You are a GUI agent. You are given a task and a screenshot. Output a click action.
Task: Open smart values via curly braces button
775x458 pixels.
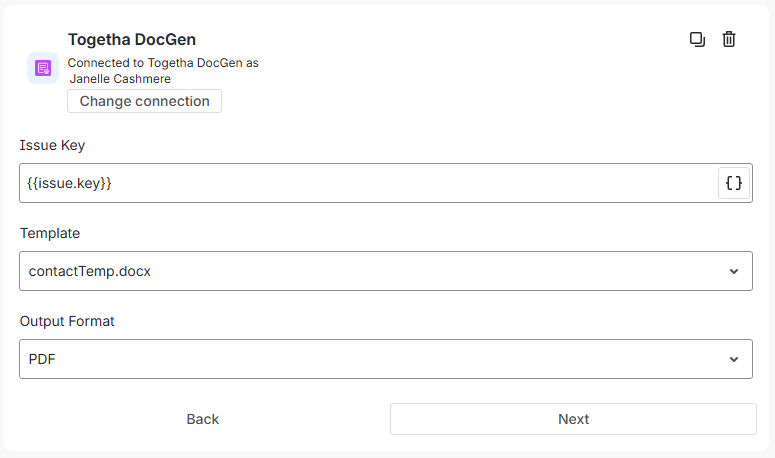[x=734, y=183]
